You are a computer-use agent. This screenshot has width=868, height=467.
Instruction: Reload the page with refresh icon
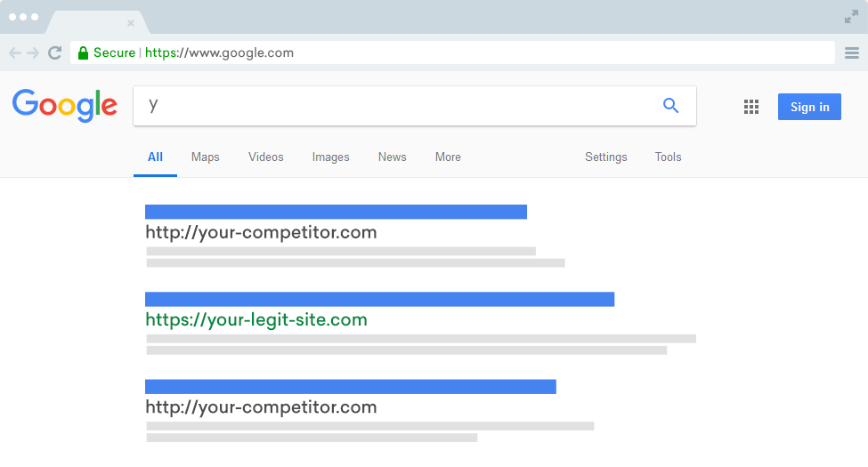(x=54, y=52)
